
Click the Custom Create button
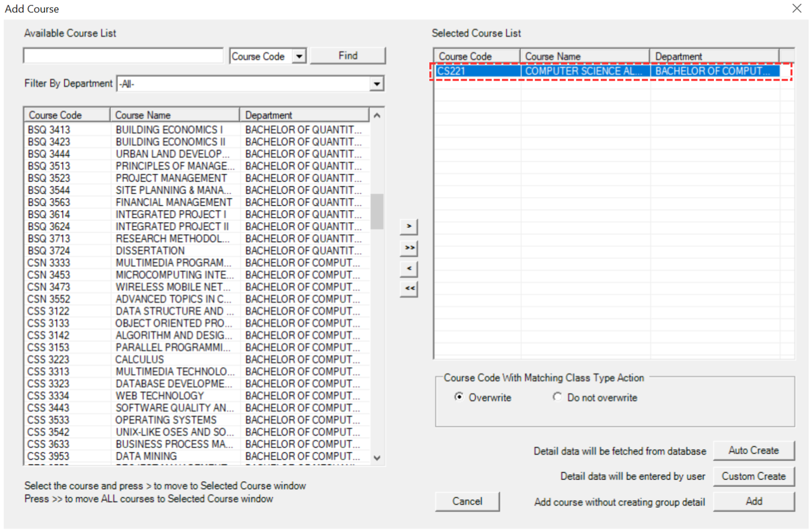pyautogui.click(x=753, y=476)
